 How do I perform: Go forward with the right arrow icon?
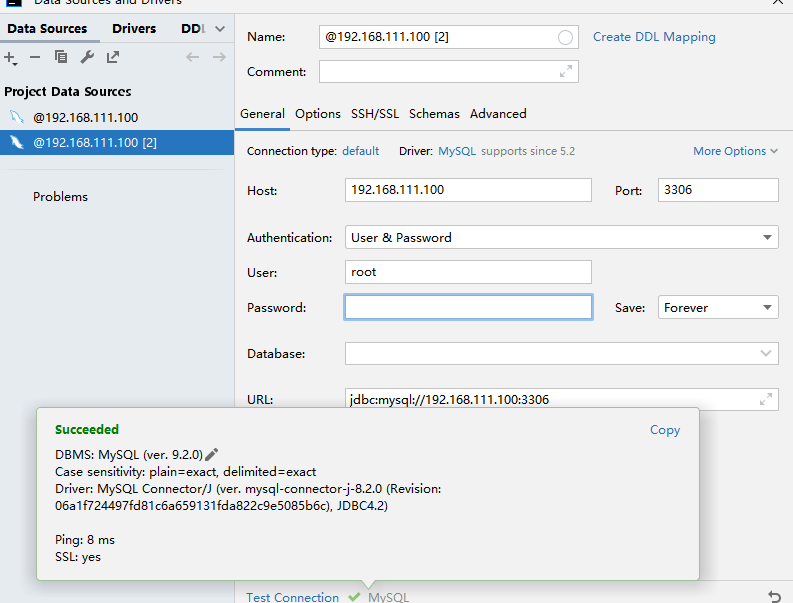click(x=219, y=57)
